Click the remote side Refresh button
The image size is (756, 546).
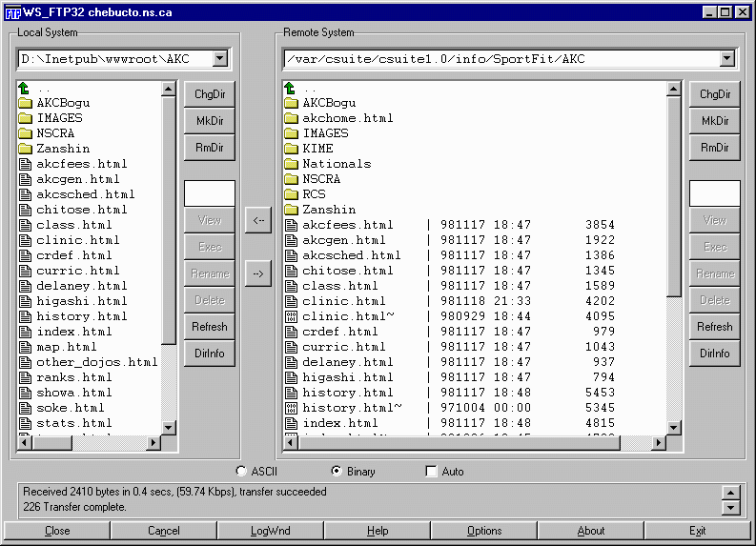[x=715, y=327]
